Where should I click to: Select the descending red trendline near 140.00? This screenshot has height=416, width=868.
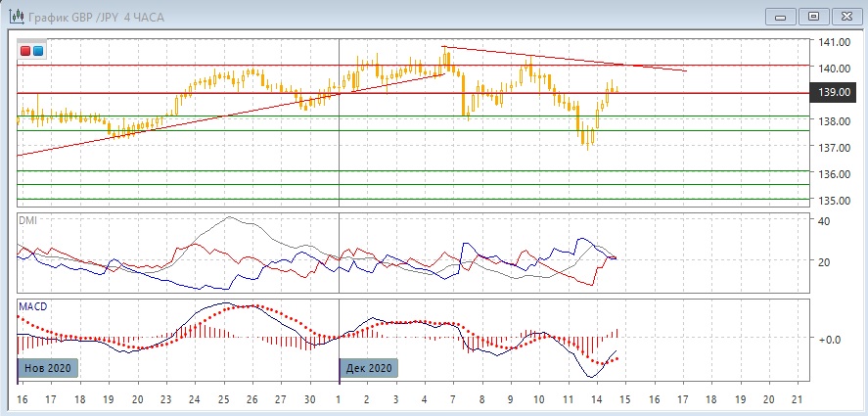pos(587,60)
